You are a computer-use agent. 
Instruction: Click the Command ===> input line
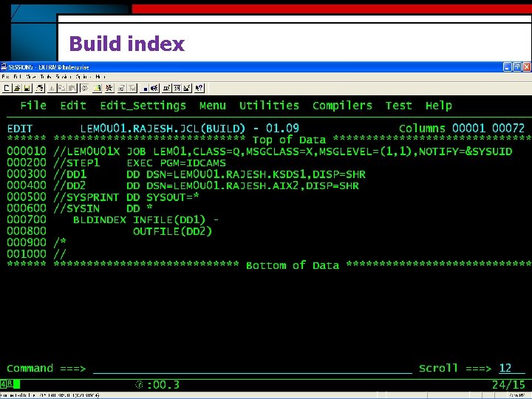point(253,369)
